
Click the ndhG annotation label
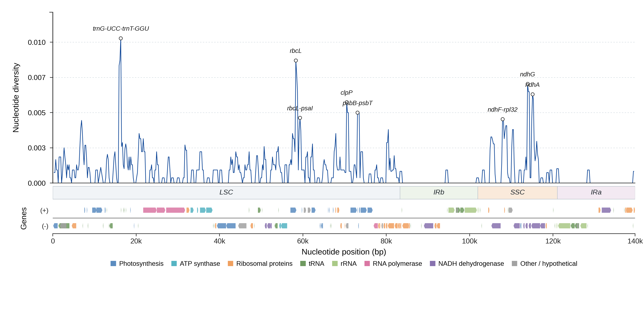point(527,74)
